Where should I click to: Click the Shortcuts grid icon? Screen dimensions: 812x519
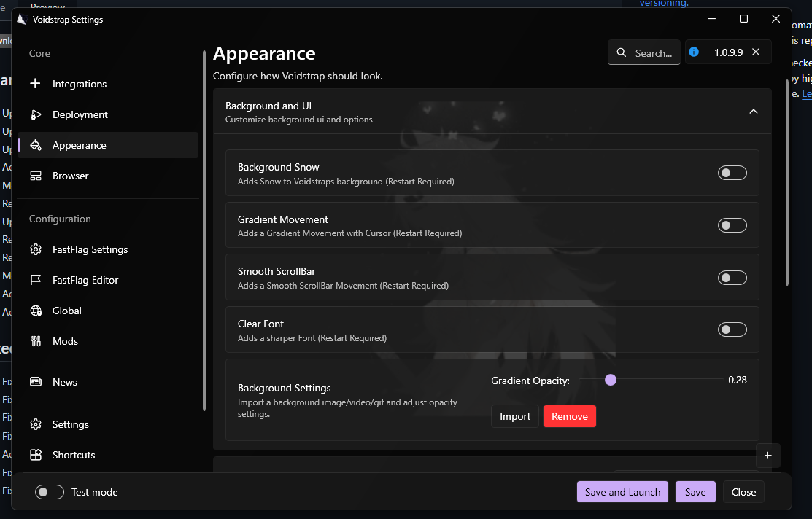35,455
